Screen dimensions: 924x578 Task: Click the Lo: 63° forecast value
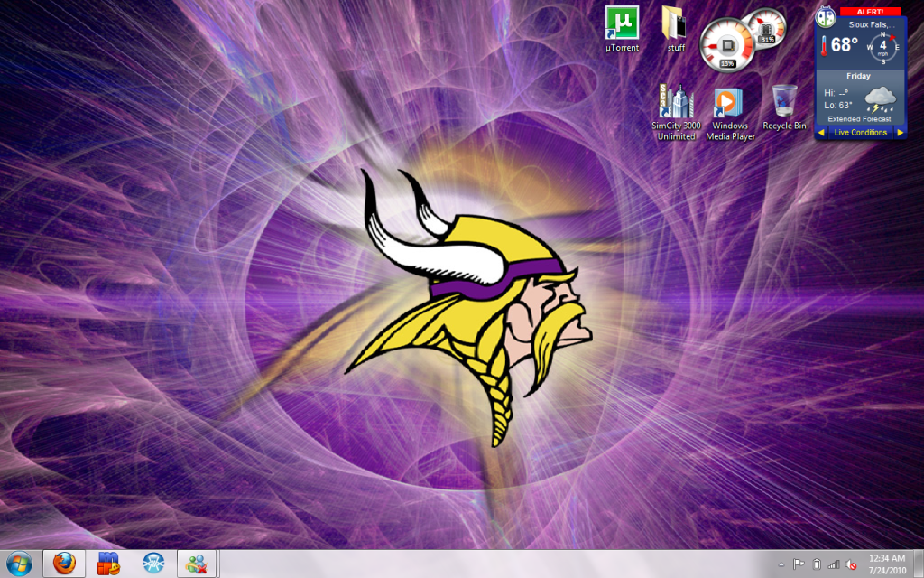pyautogui.click(x=838, y=106)
